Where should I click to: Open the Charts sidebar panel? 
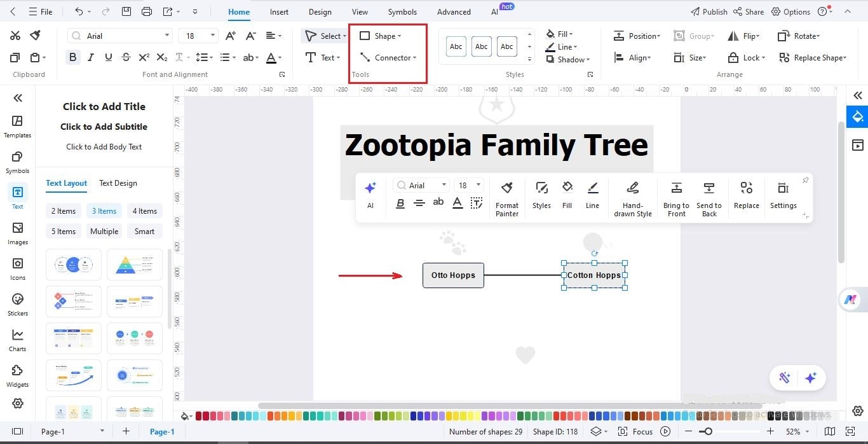click(x=18, y=340)
